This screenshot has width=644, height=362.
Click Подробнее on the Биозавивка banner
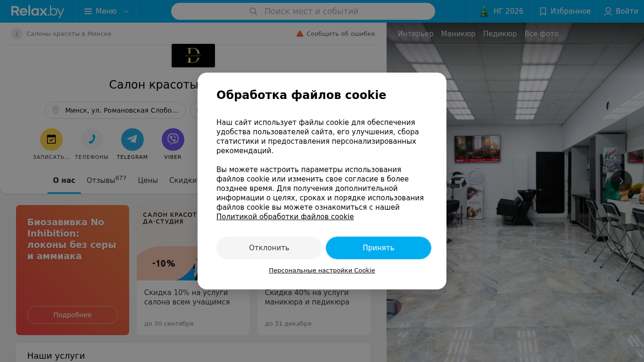click(73, 315)
